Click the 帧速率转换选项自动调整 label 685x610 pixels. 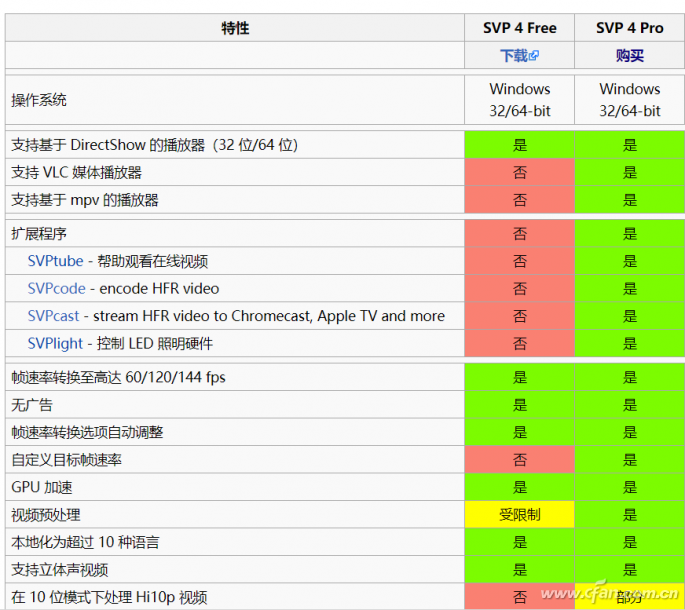click(x=87, y=432)
